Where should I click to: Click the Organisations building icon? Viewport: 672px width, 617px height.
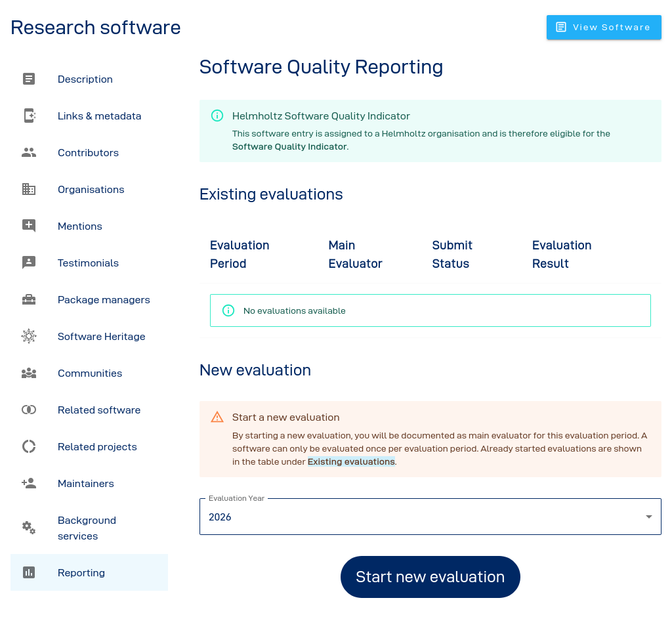point(29,189)
